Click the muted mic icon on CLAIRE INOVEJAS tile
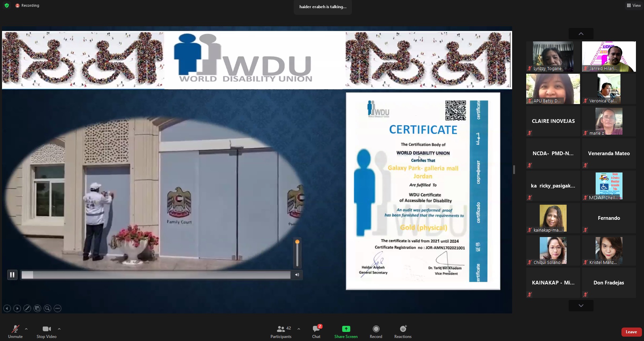 pos(530,133)
